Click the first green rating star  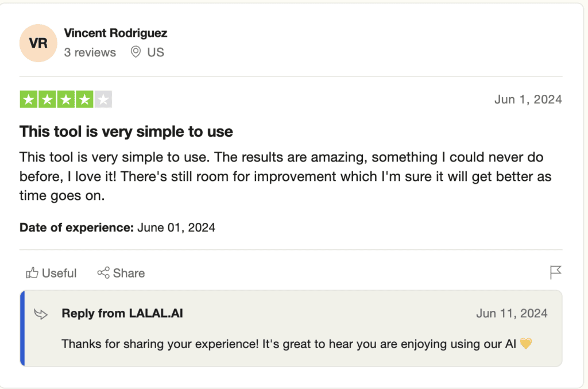point(29,99)
